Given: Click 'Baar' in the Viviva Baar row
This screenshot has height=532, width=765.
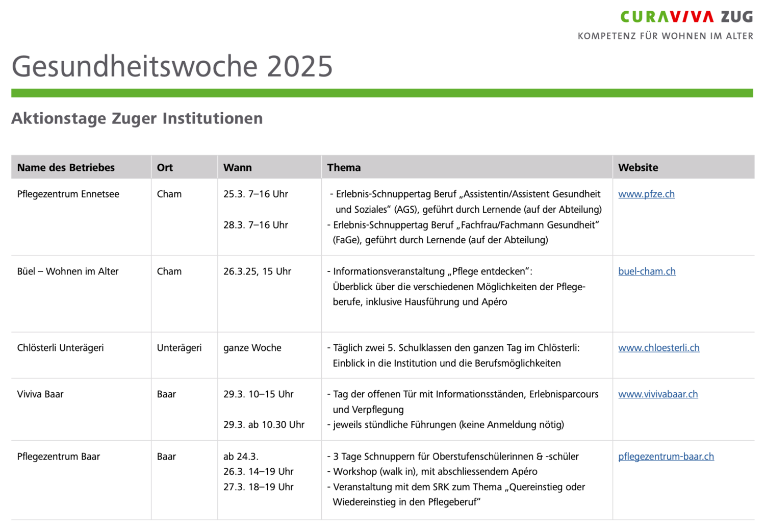Looking at the screenshot, I should click(x=166, y=394).
